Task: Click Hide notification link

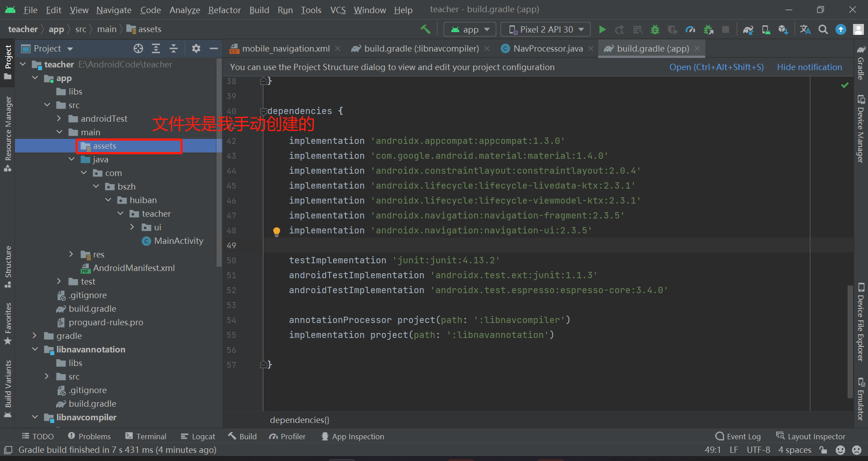Action: click(x=809, y=67)
